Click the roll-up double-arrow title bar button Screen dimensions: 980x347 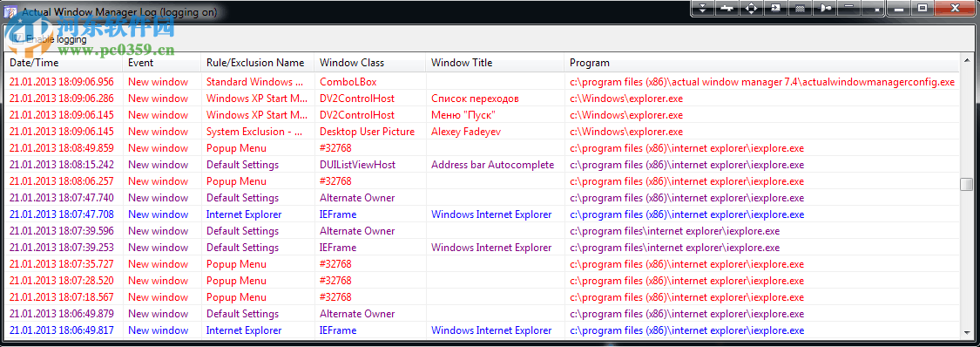point(702,8)
